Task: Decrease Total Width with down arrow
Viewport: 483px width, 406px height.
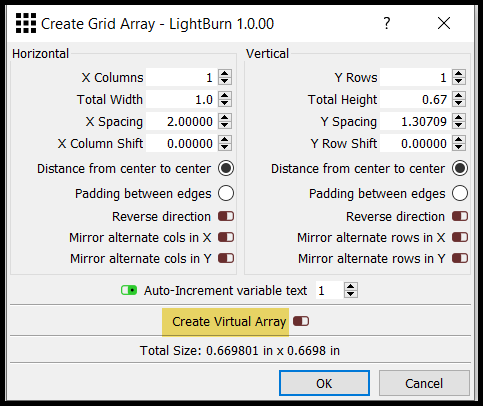Action: click(225, 103)
